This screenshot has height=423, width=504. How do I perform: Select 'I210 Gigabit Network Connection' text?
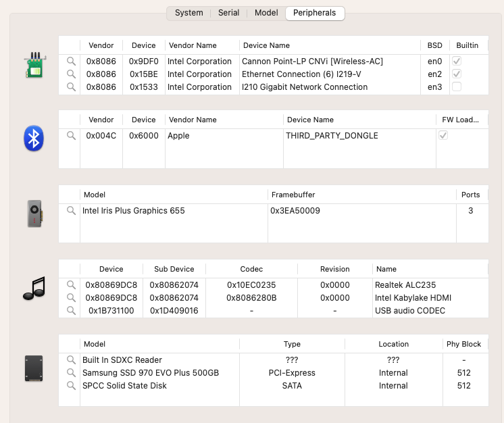coord(305,86)
